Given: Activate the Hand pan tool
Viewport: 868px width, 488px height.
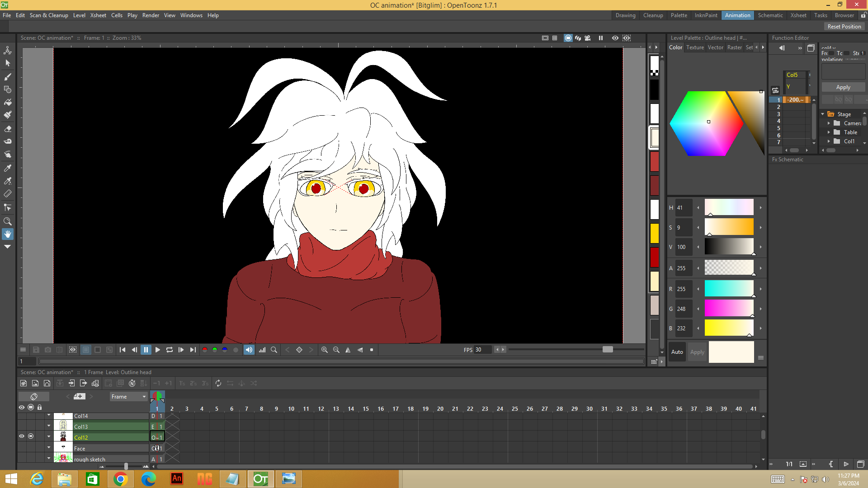Looking at the screenshot, I should (8, 234).
